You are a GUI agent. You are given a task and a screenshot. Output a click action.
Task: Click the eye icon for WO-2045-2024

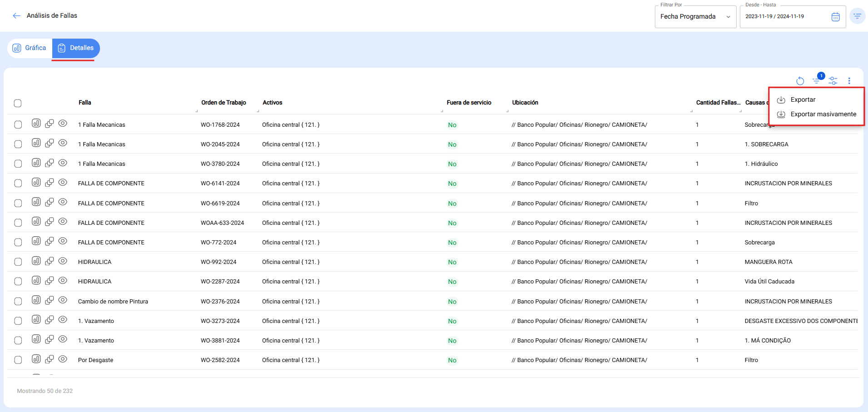tap(63, 143)
